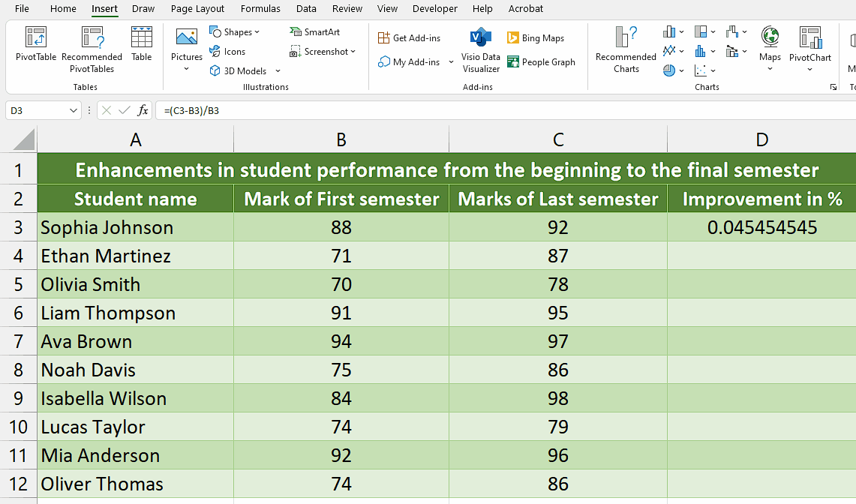Open the Insert Function fx dialog
This screenshot has height=504, width=856.
[x=143, y=110]
